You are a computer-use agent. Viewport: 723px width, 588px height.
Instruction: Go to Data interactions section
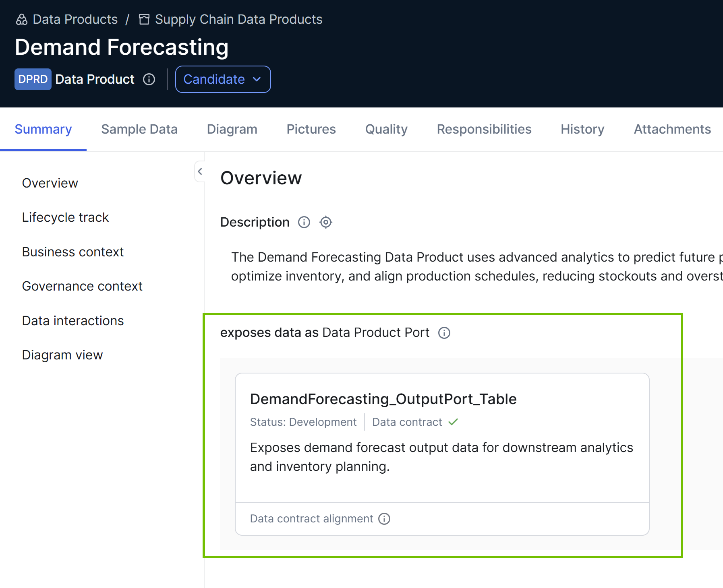(73, 321)
